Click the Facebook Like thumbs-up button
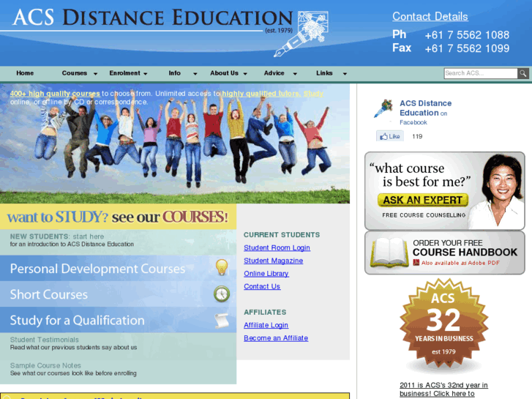The width and height of the screenshot is (532, 399). tap(390, 136)
